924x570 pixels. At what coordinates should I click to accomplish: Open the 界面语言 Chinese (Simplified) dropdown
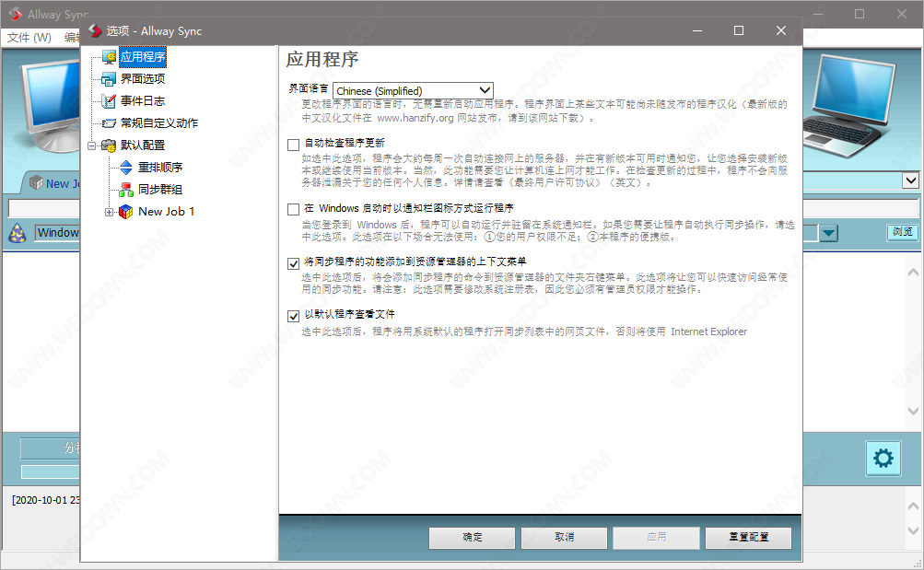click(x=413, y=90)
